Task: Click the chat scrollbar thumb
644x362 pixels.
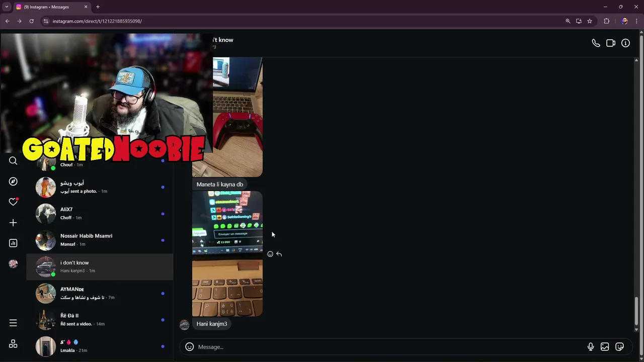Action: pyautogui.click(x=636, y=311)
